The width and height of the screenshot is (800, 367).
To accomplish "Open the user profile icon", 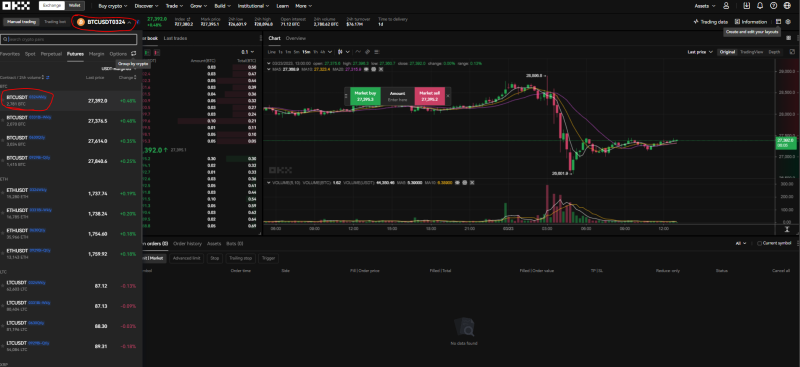I will (x=726, y=6).
